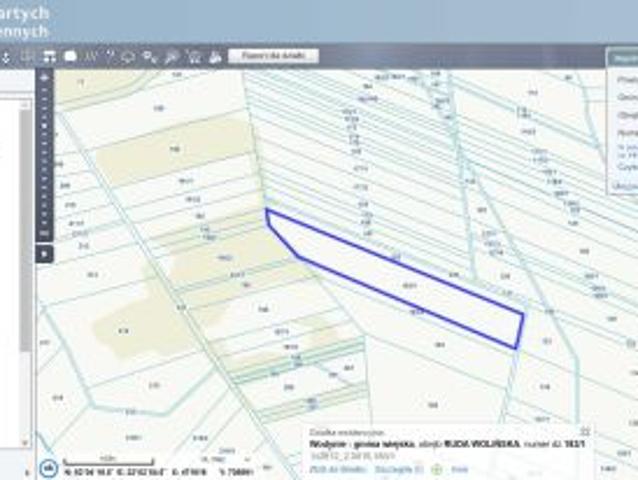Image resolution: width=638 pixels, height=480 pixels.
Task: Select the white rounded rectangle toolbar icon
Action: (x=70, y=57)
